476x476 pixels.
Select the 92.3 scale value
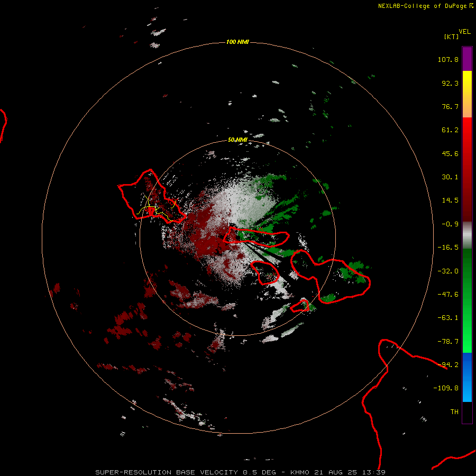pyautogui.click(x=450, y=83)
